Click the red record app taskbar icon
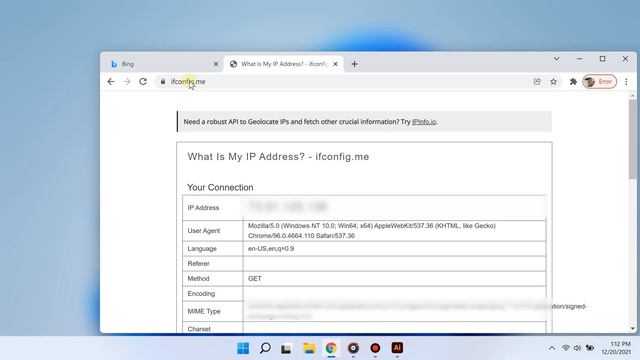The image size is (640, 360). click(375, 348)
